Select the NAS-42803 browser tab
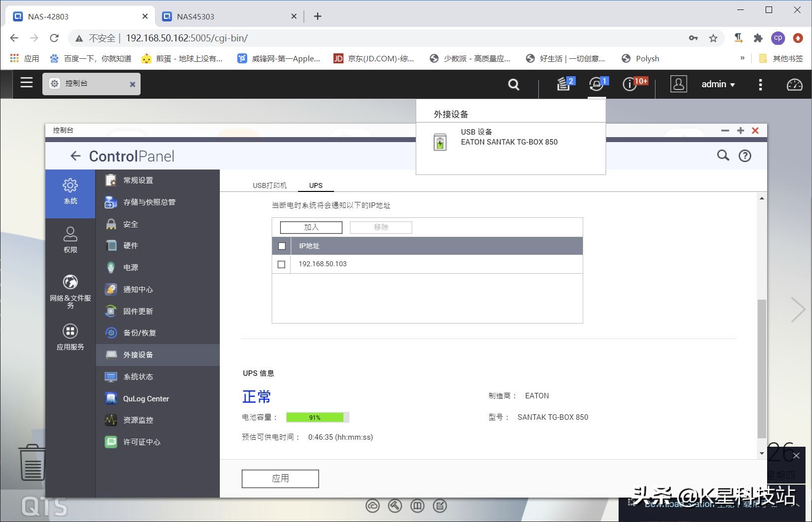Image resolution: width=812 pixels, height=522 pixels. coord(80,16)
